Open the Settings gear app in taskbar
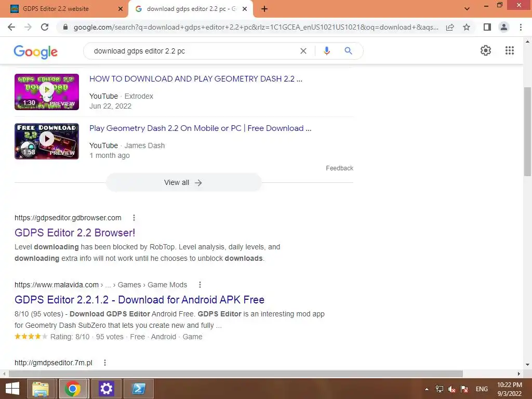The image size is (532, 399). coord(106,389)
